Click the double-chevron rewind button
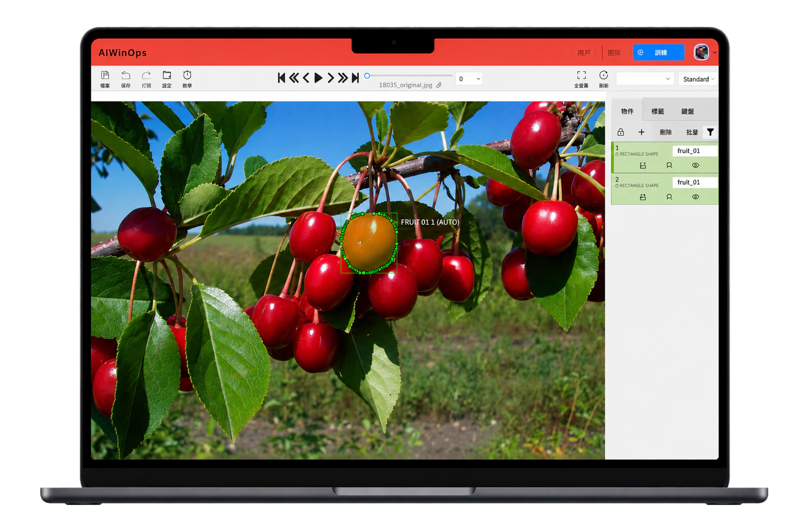 (x=294, y=78)
